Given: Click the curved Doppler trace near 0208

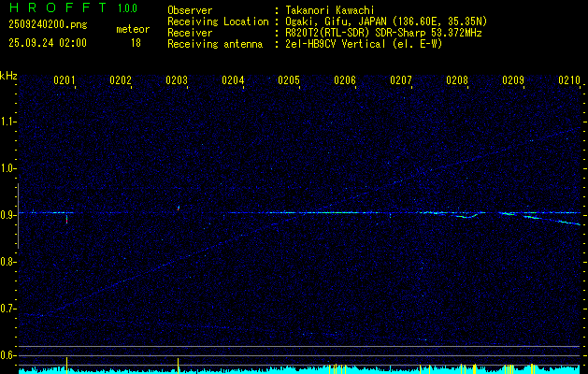Looking at the screenshot, I should coord(466,216).
